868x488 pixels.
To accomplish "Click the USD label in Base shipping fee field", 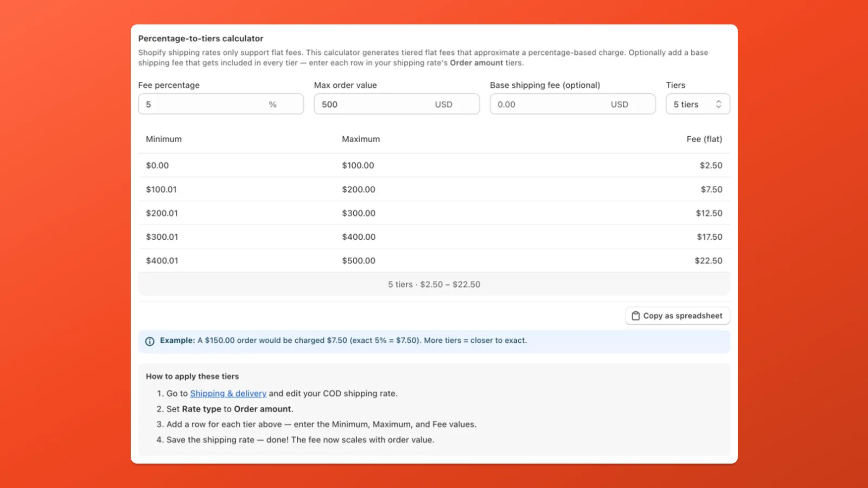I will 619,104.
